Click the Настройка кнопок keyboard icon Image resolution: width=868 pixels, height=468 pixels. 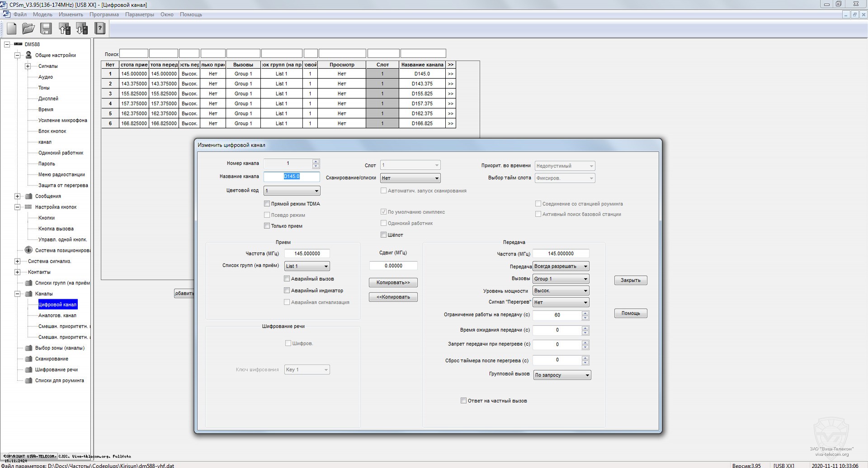pyautogui.click(x=28, y=207)
